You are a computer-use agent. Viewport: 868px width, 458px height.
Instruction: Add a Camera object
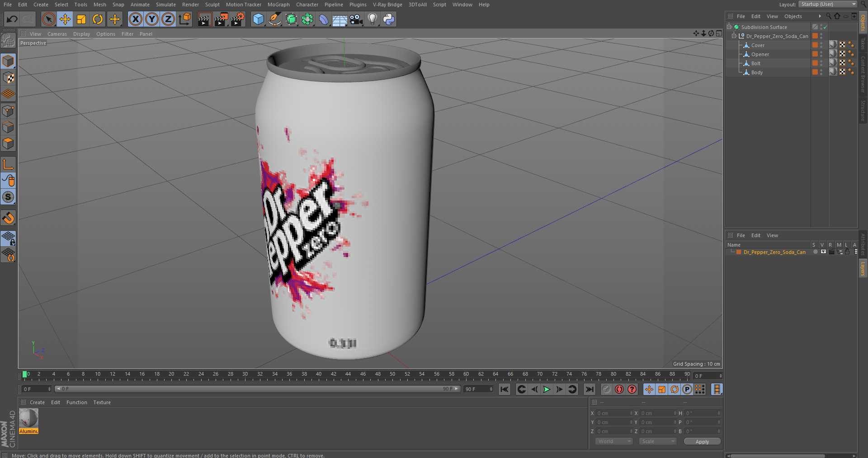click(356, 19)
